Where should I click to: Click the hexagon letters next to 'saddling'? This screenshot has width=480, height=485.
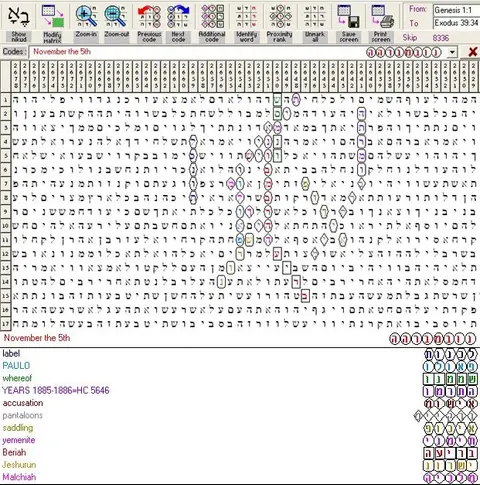(x=451, y=428)
